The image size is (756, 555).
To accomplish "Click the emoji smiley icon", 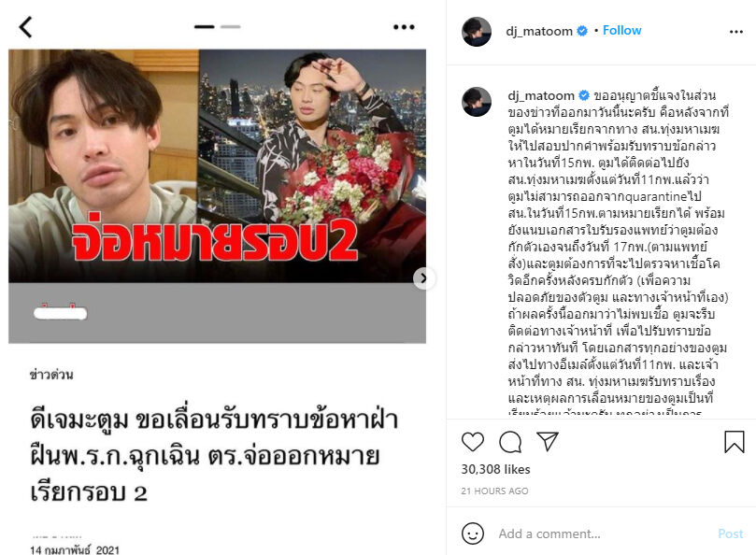I will point(473,534).
